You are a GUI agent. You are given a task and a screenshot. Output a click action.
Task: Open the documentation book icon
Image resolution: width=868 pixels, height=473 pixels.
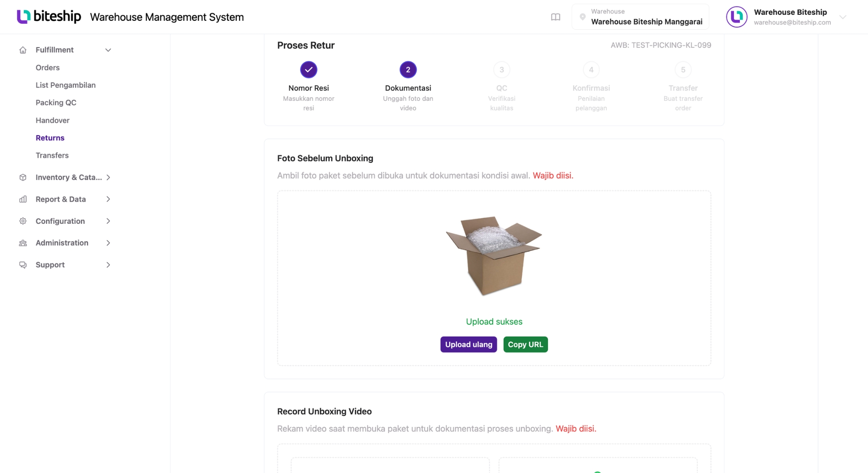(x=555, y=17)
